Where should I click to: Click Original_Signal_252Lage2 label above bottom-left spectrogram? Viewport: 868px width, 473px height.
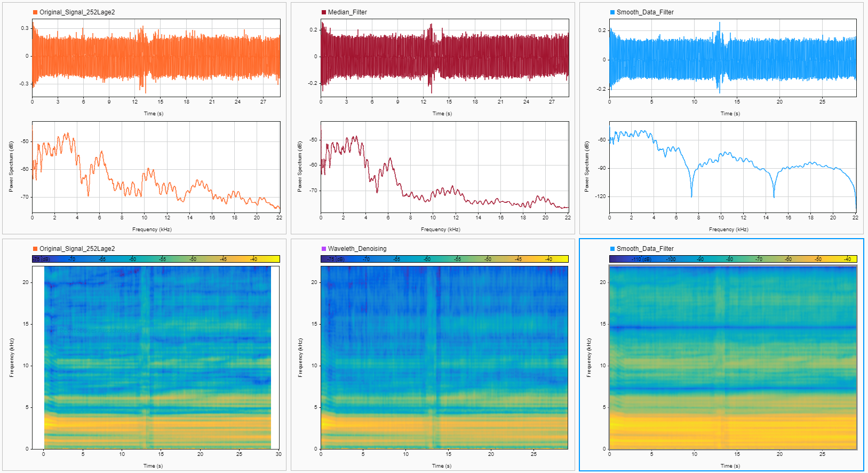point(77,249)
